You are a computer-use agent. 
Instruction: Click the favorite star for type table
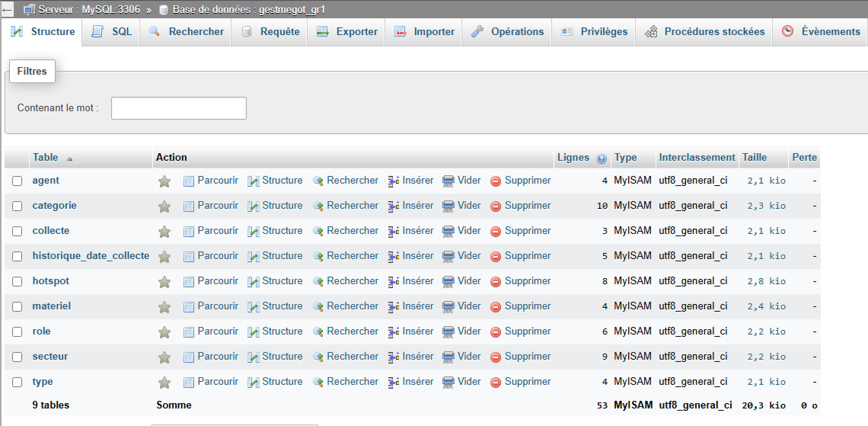pos(164,383)
